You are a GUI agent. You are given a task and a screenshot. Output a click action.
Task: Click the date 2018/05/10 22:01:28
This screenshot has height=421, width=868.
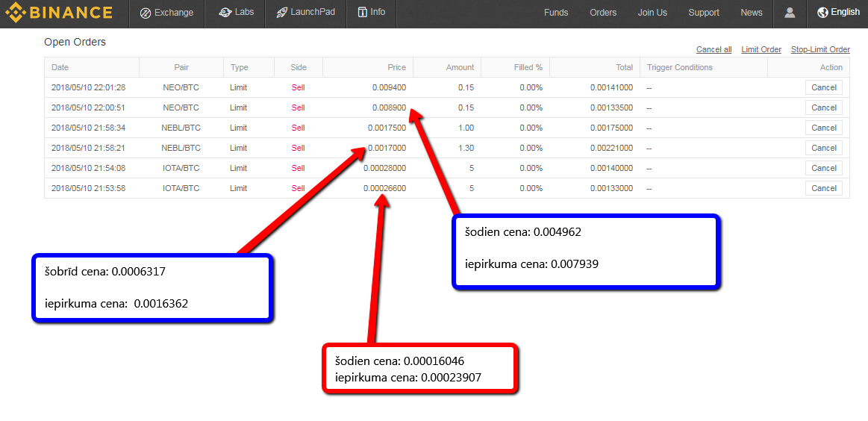89,87
